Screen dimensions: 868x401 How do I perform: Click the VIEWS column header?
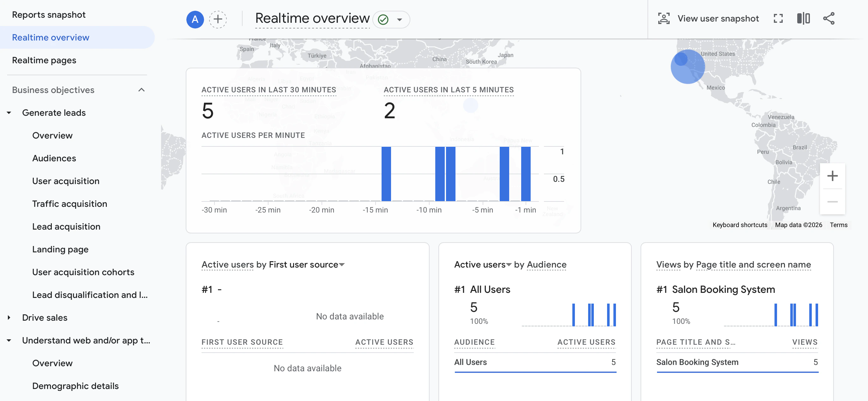(x=805, y=342)
